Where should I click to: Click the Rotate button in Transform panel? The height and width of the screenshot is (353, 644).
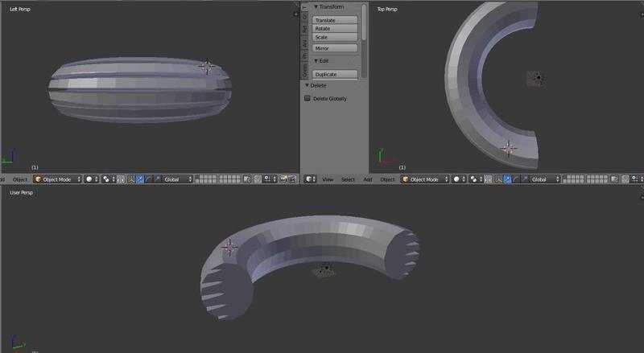click(x=335, y=29)
